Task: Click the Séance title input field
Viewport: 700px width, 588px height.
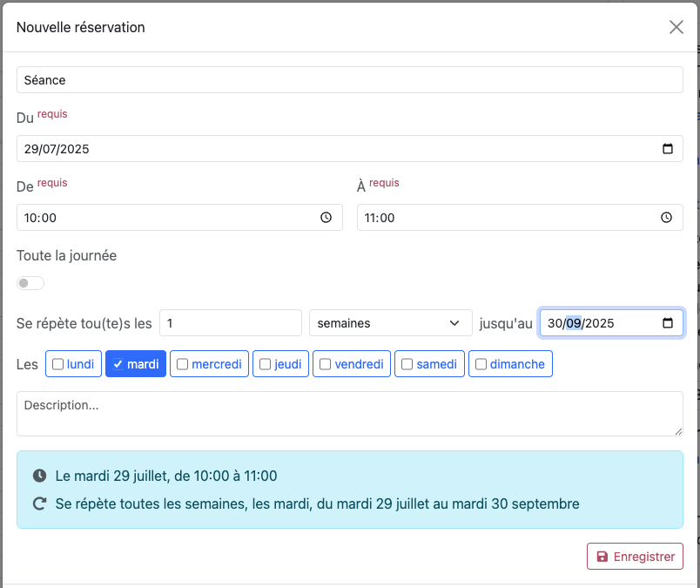Action: pyautogui.click(x=348, y=80)
